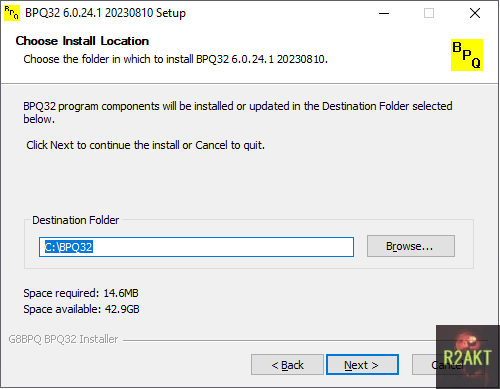Click the 'Click Next to continue the install' instruction text
Screen dimensions: 500x389
click(x=146, y=145)
